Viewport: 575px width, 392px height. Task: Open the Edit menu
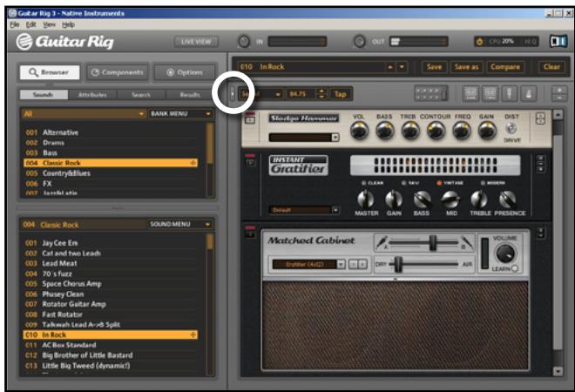[30, 24]
